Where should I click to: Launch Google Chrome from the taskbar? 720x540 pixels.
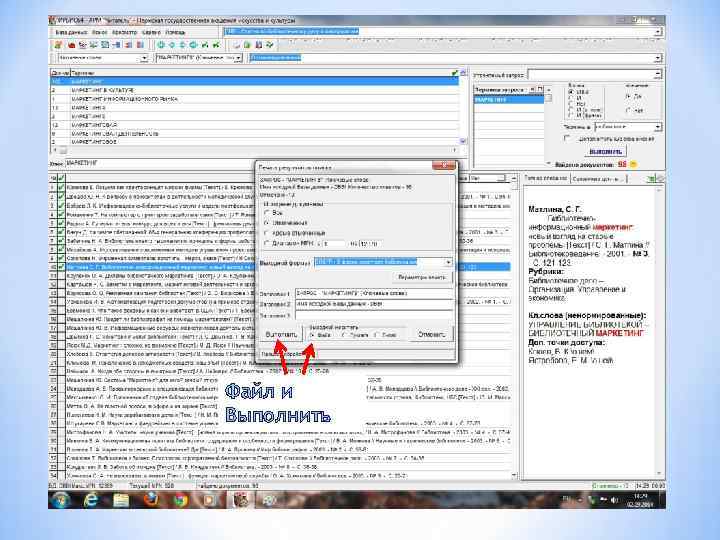[180, 500]
